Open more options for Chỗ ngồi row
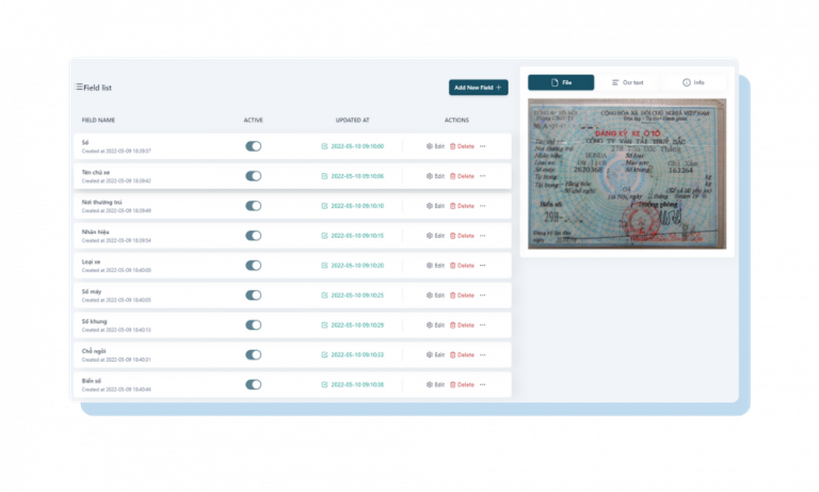This screenshot has width=819, height=492. [483, 355]
